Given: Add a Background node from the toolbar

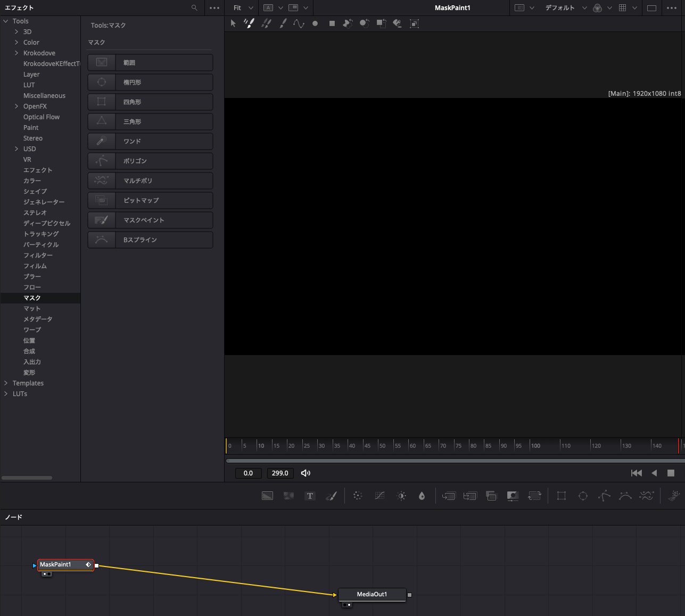Looking at the screenshot, I should (268, 496).
